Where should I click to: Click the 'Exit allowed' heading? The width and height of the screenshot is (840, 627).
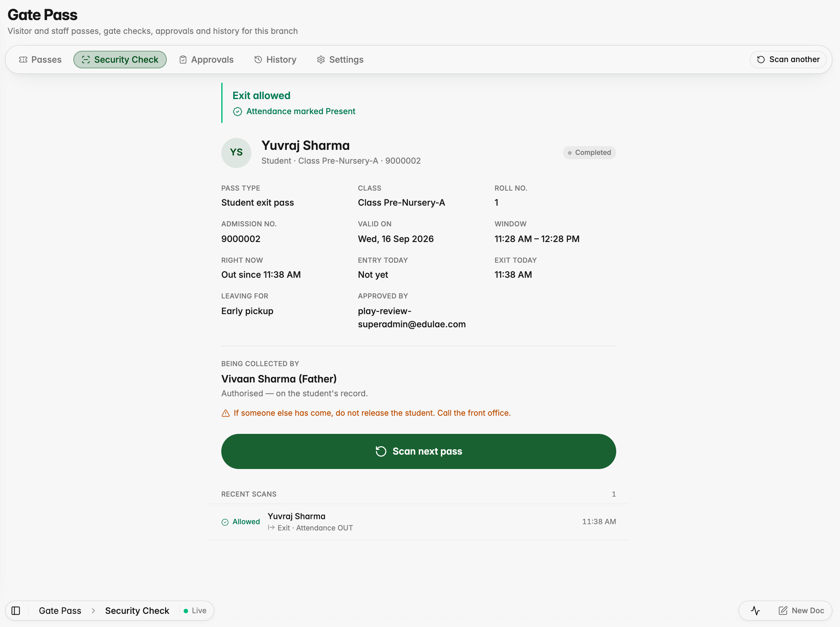[x=261, y=96]
